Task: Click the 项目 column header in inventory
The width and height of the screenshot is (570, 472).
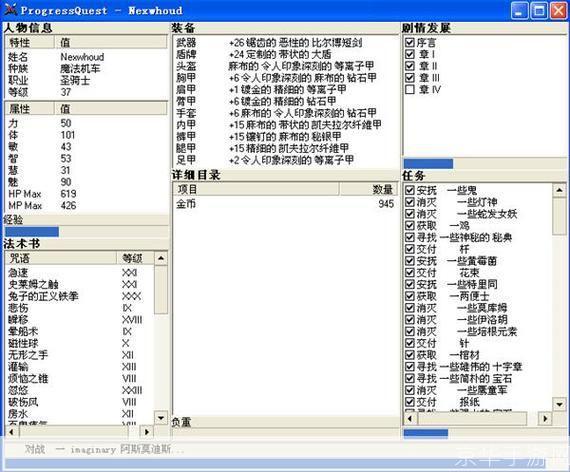Action: pos(256,189)
